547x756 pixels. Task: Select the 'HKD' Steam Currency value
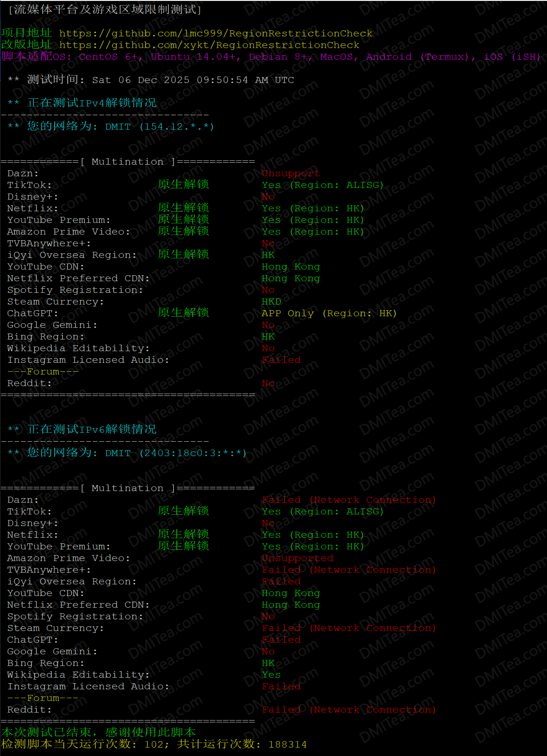pos(271,301)
